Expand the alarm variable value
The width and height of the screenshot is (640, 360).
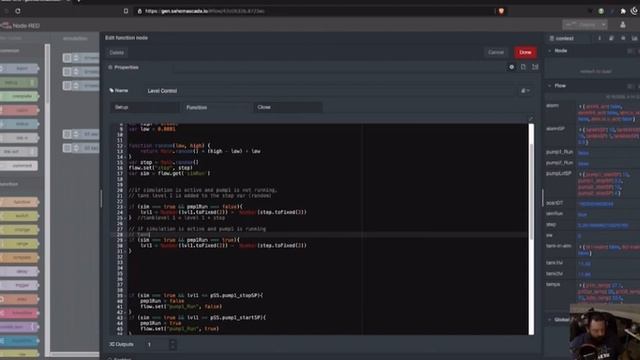[x=580, y=106]
